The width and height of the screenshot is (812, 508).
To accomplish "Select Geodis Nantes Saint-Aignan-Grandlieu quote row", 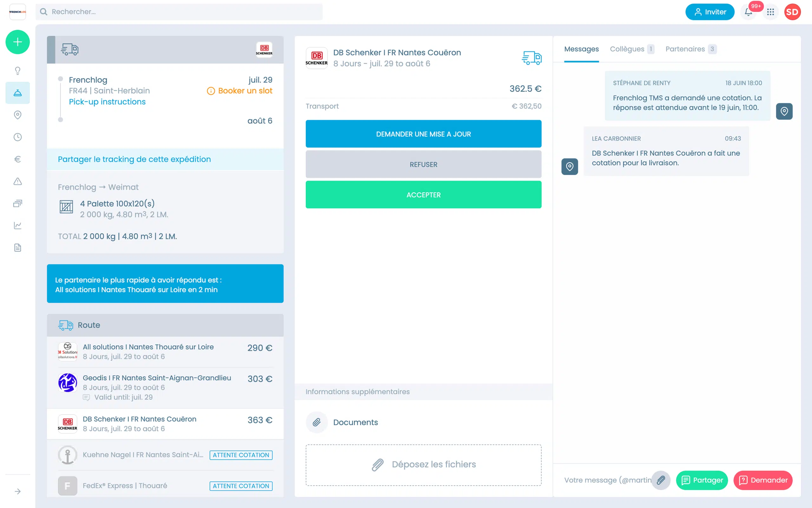I will point(165,387).
